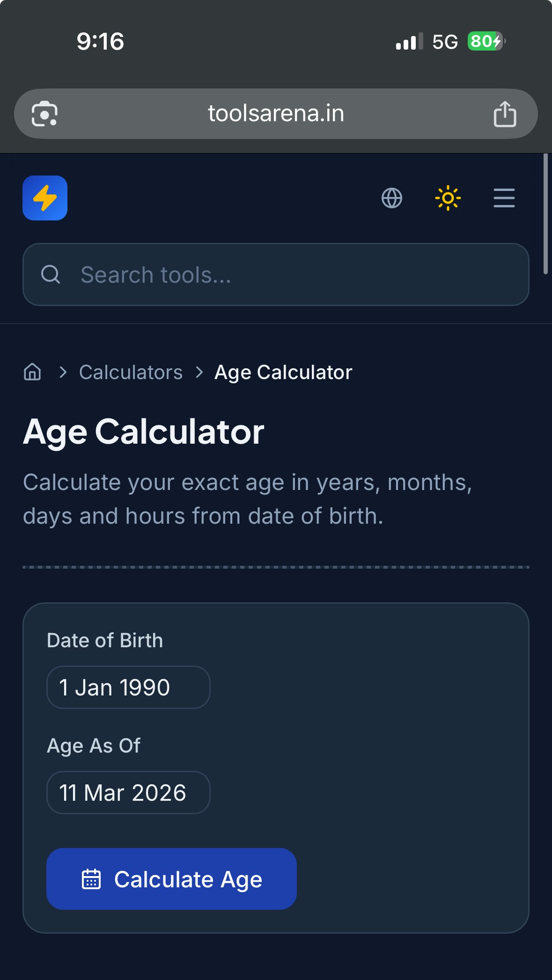The image size is (552, 980).
Task: Tap the 9:16 clock in status bar
Action: click(x=100, y=42)
